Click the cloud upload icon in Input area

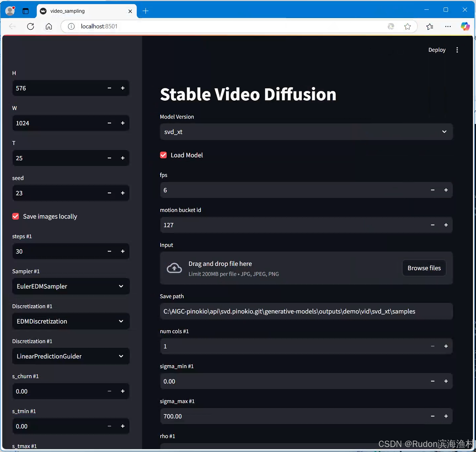coord(174,268)
